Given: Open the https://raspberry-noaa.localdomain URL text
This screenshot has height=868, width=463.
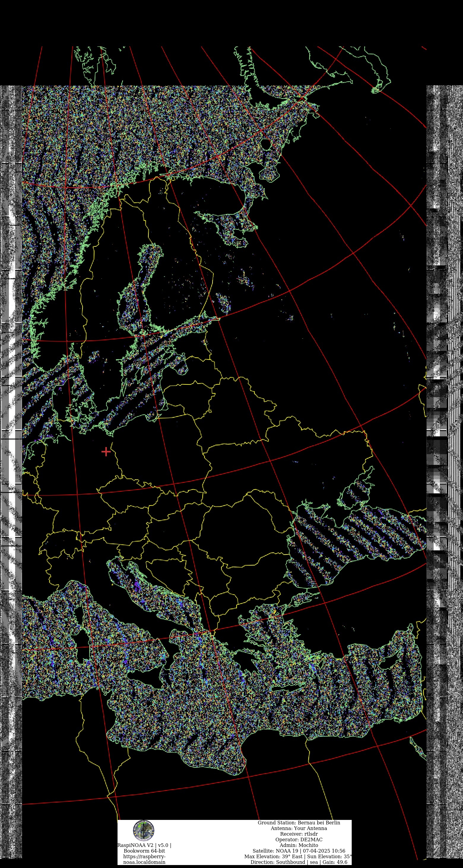Looking at the screenshot, I should pyautogui.click(x=144, y=859).
